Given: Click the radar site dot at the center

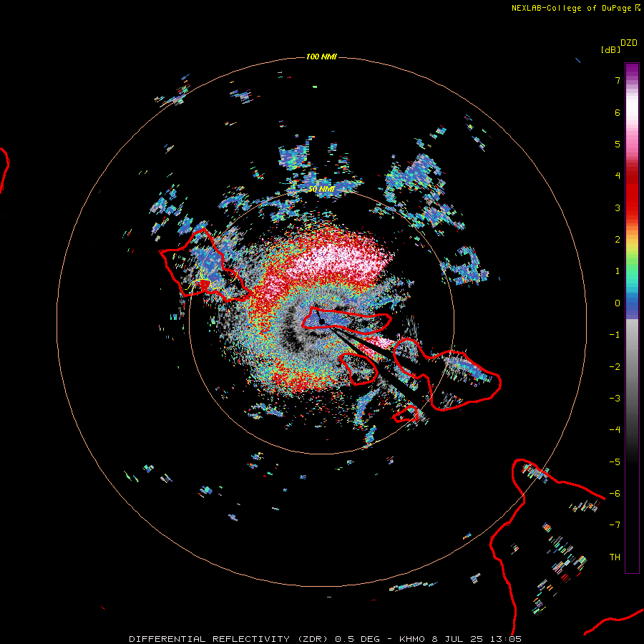Looking at the screenshot, I should pyautogui.click(x=323, y=321).
